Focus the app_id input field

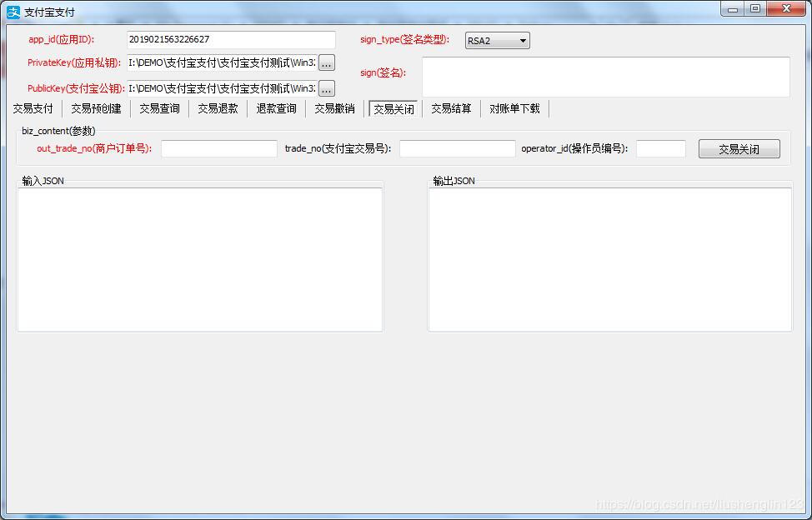pyautogui.click(x=231, y=40)
